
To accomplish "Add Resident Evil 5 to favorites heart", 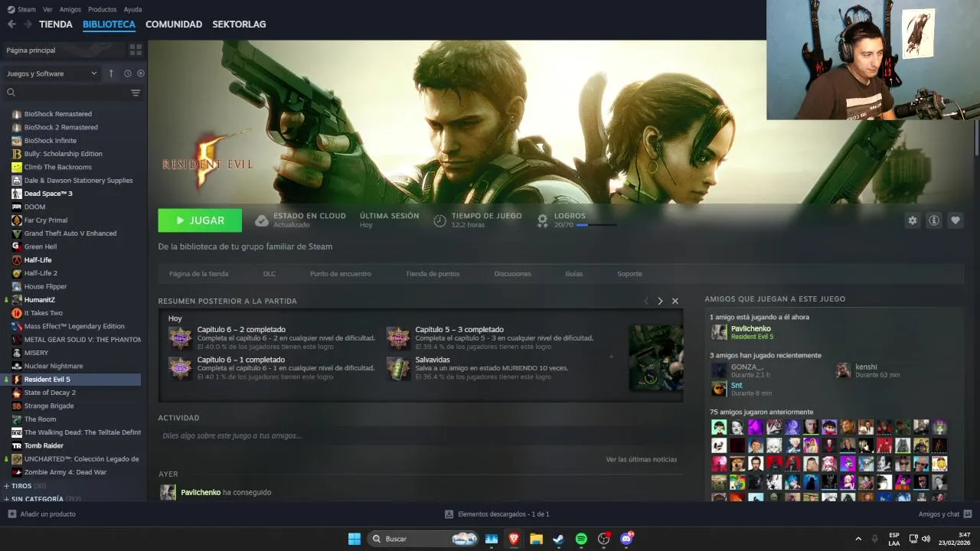I will pyautogui.click(x=955, y=220).
